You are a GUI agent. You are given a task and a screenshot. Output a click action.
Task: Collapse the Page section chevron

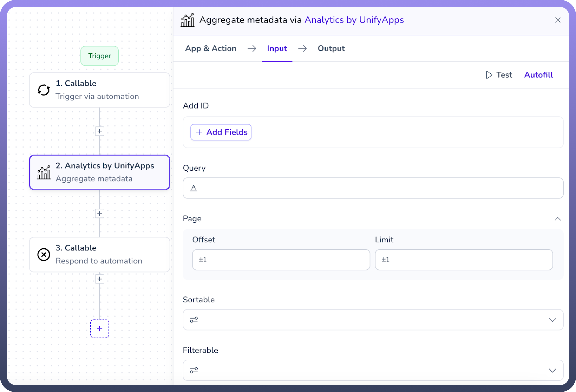click(x=557, y=219)
